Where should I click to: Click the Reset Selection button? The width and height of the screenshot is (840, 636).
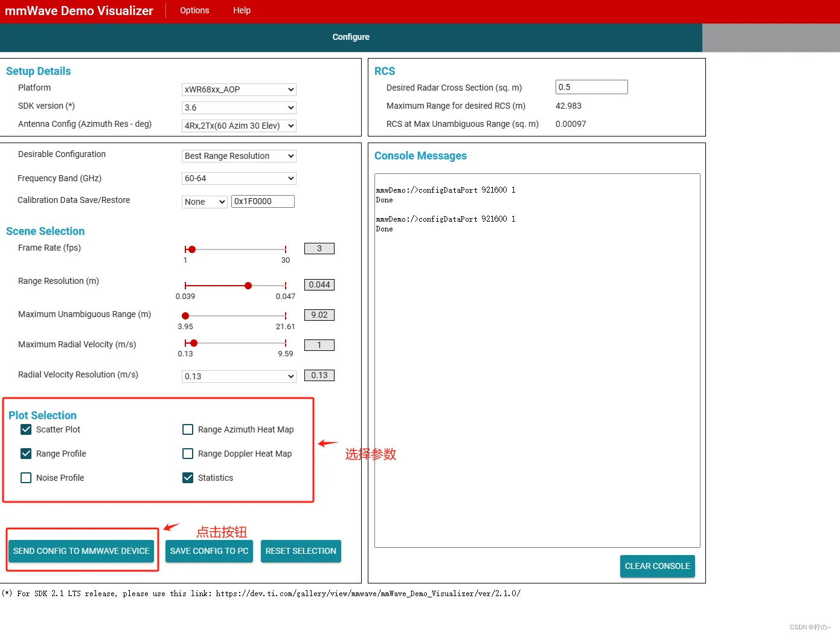tap(301, 551)
